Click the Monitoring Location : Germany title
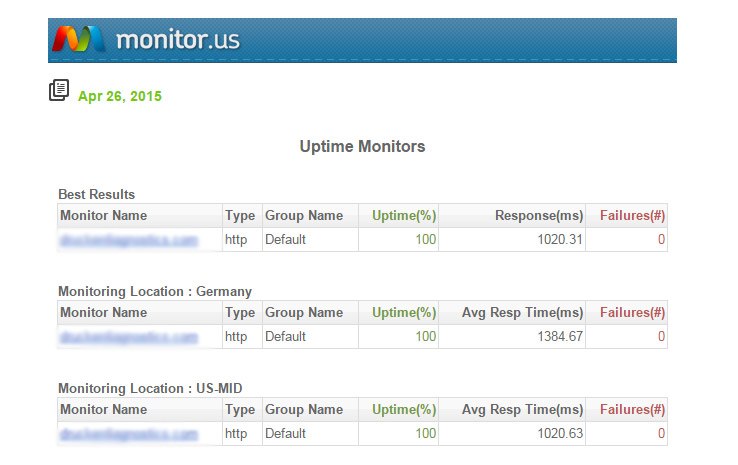The height and width of the screenshot is (465, 738). pos(155,292)
